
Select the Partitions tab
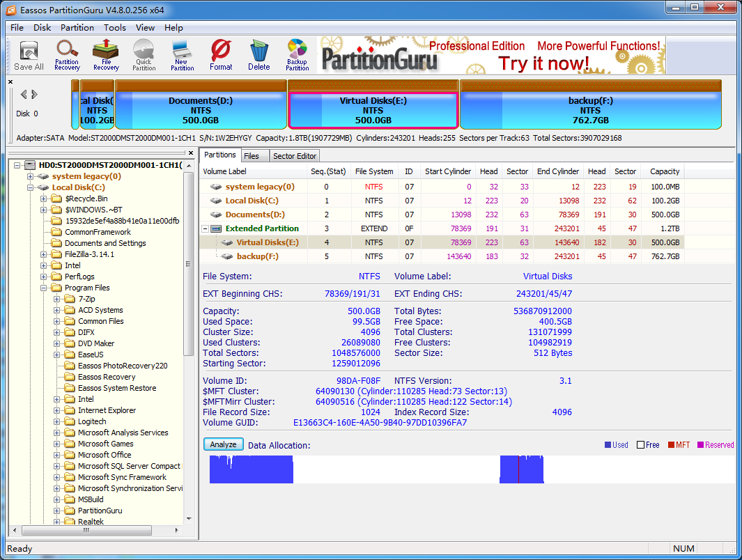pyautogui.click(x=219, y=155)
